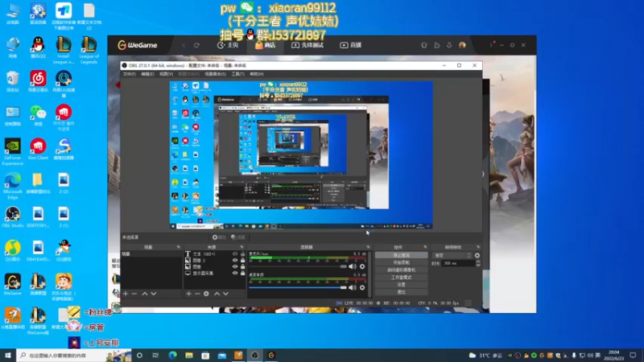Click Windows taskbar search box
The image size is (644, 362).
(x=74, y=356)
